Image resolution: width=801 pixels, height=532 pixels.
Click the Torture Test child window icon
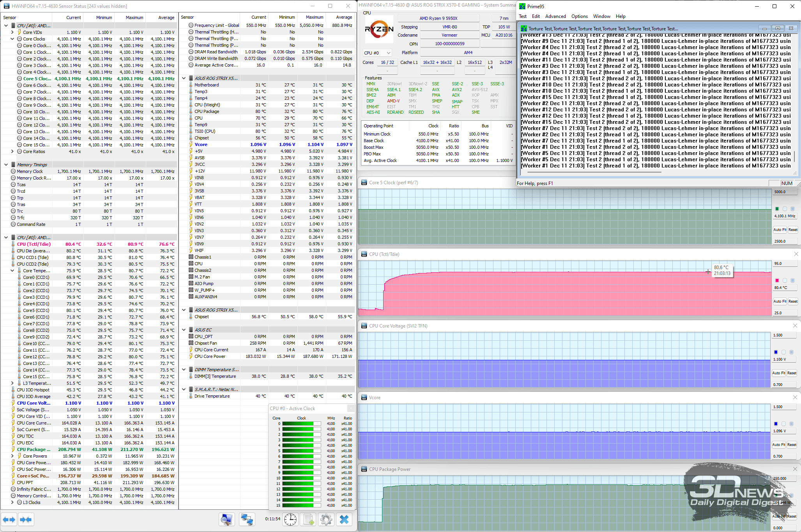tap(524, 28)
